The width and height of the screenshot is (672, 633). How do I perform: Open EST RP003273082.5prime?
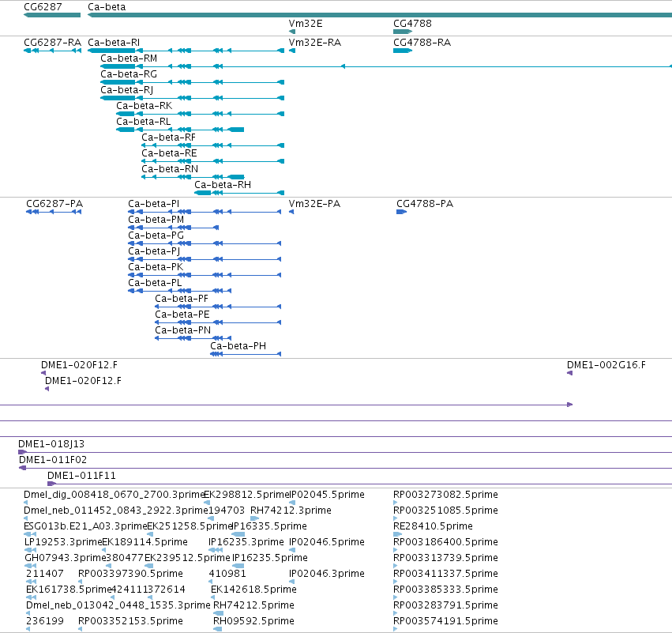coord(445,495)
